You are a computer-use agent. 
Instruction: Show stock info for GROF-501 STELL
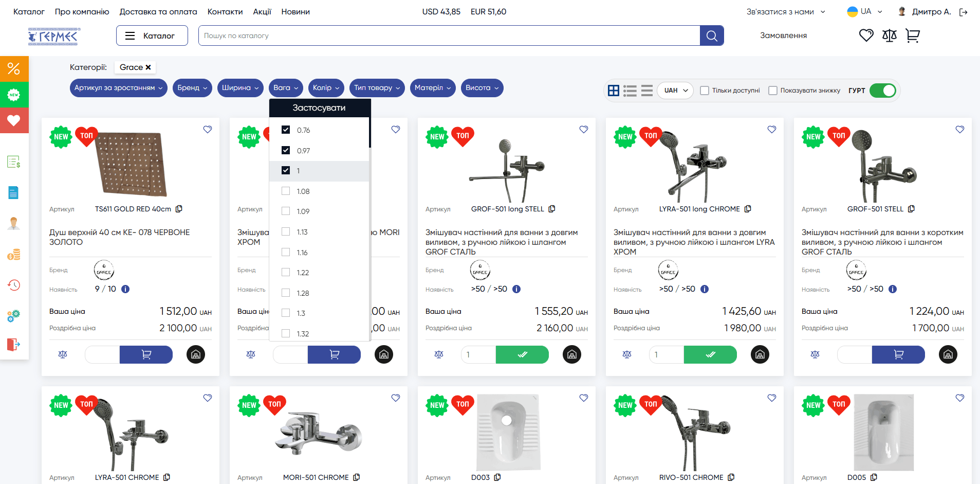893,289
